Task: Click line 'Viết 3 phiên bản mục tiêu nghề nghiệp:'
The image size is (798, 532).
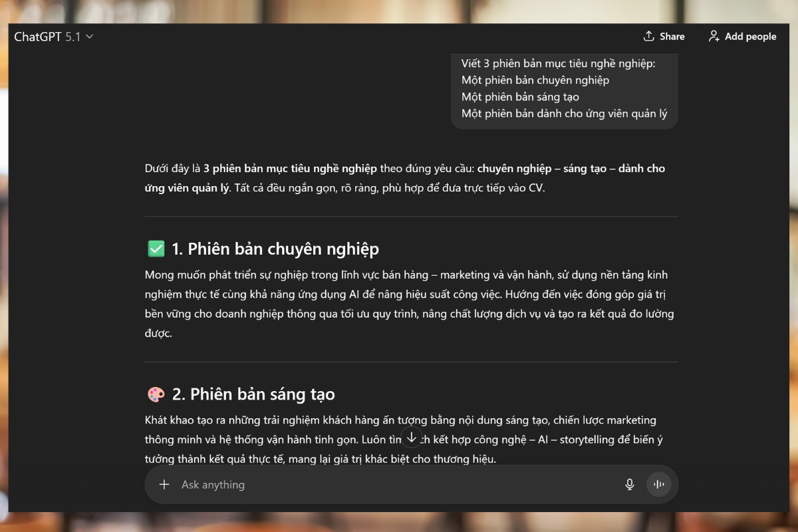Action: 559,64
